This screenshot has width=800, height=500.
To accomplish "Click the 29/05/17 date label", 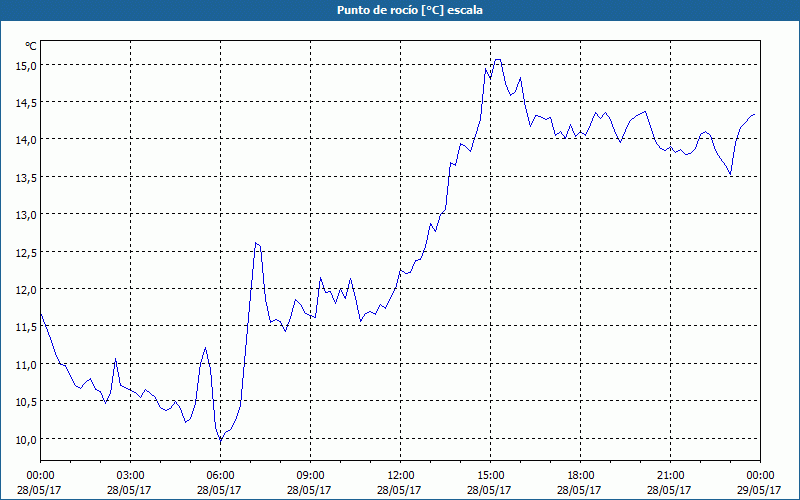I will tap(760, 490).
